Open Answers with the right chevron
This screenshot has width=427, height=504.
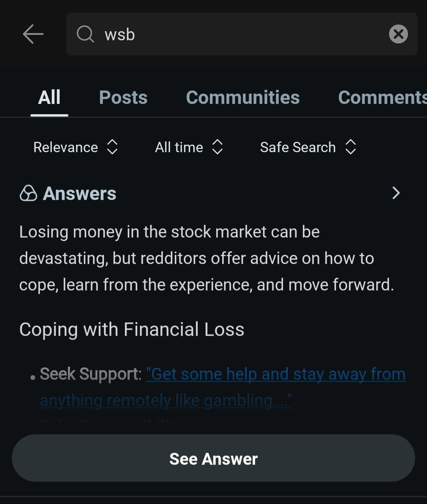[x=396, y=193]
